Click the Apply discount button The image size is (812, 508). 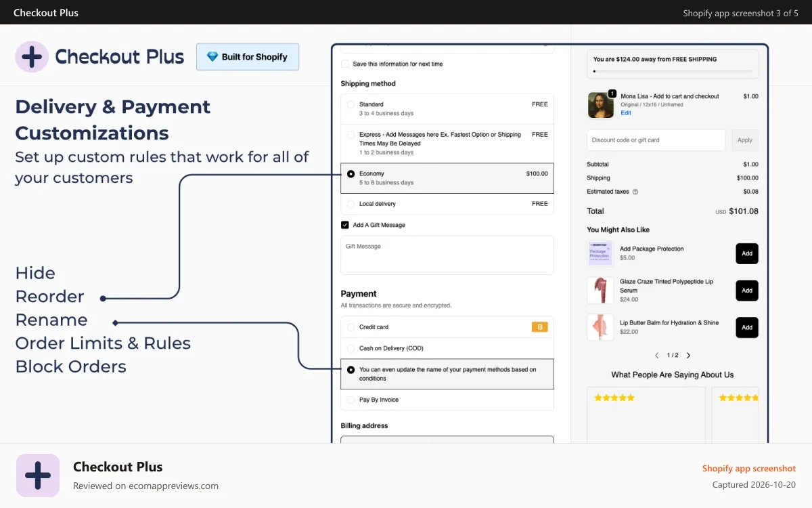[745, 140]
